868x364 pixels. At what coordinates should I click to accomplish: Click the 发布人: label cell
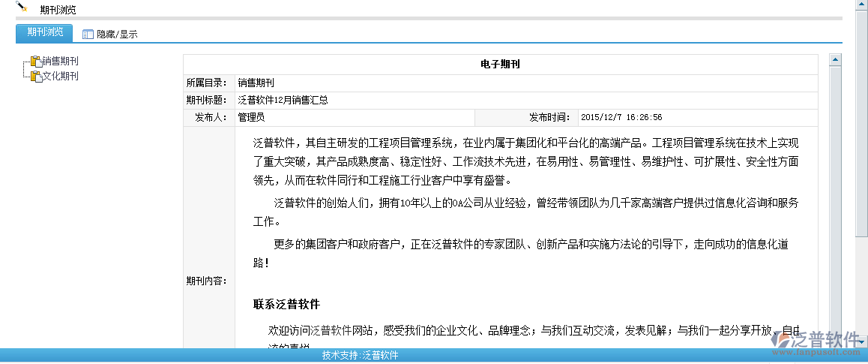coord(208,117)
